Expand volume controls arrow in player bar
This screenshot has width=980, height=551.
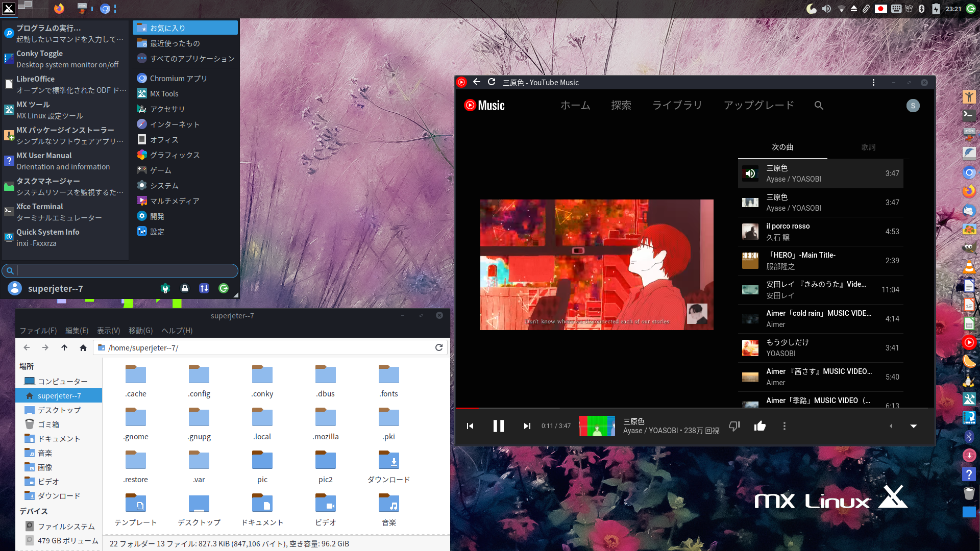point(891,426)
